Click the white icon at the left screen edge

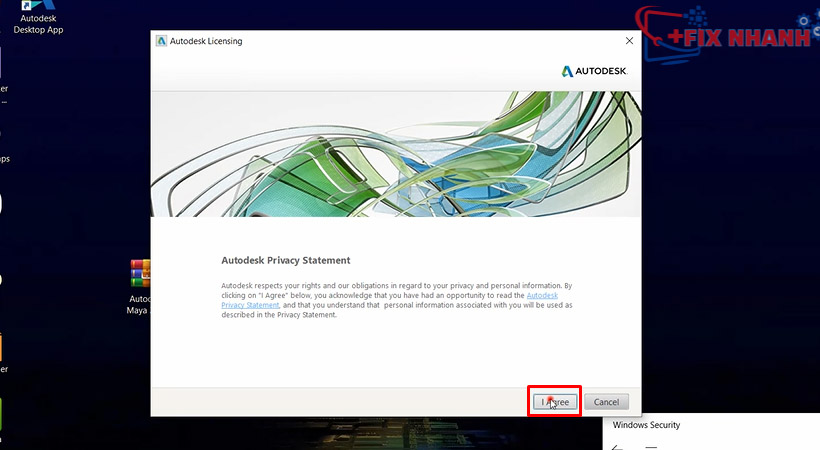pos(1,203)
